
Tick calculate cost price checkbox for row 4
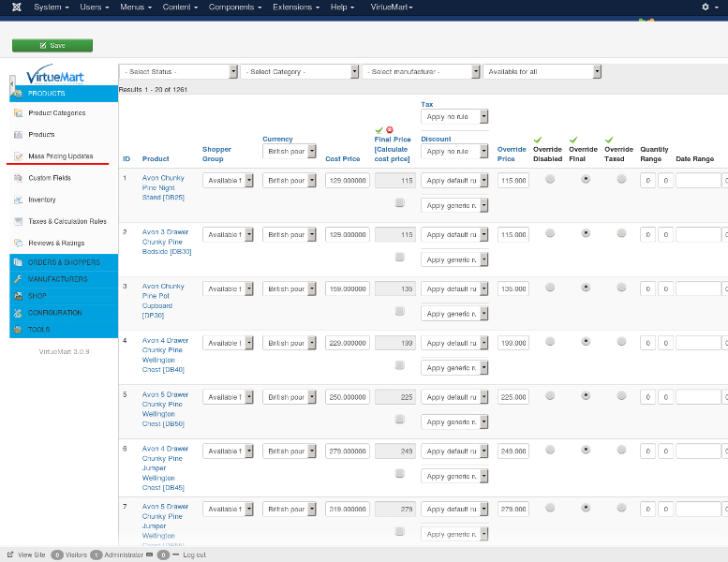click(x=399, y=365)
